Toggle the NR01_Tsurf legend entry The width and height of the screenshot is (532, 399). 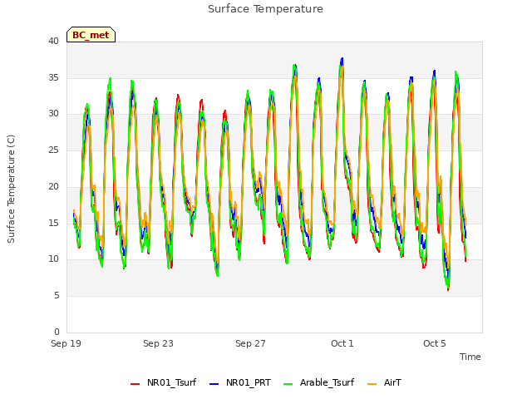click(163, 382)
